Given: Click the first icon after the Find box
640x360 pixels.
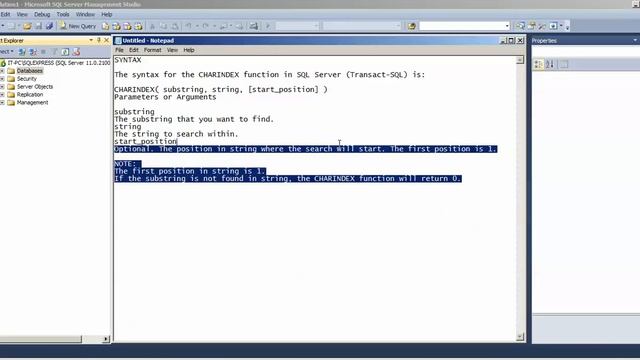Looking at the screenshot, I should 520,26.
